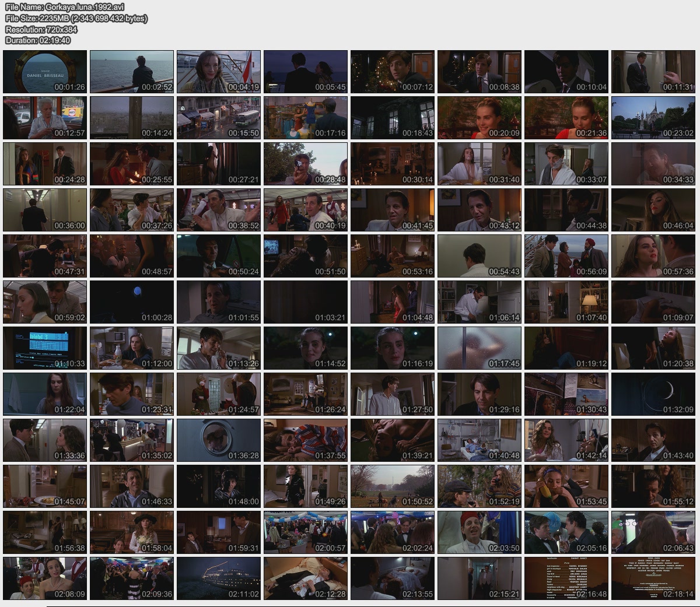700x607 pixels.
Task: Open the park scene thumbnail at 01:50:52
Action: pyautogui.click(x=393, y=486)
